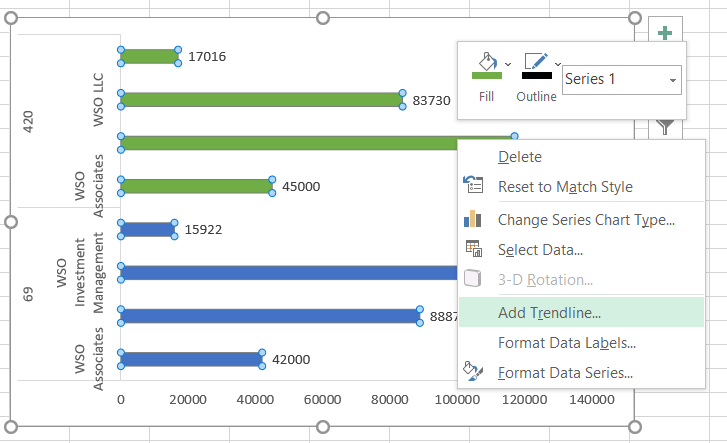The width and height of the screenshot is (727, 443).
Task: Open Format Data Labels from the context menu
Action: point(566,343)
